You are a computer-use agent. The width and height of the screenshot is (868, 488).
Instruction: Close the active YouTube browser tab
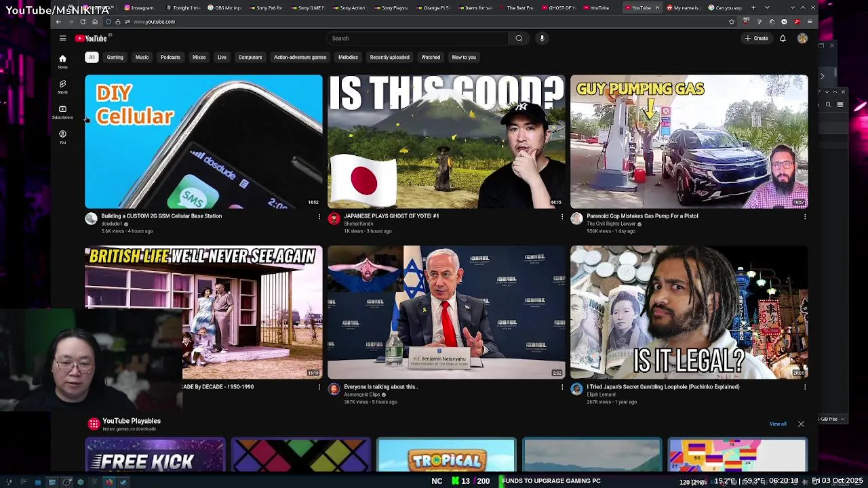(657, 7)
